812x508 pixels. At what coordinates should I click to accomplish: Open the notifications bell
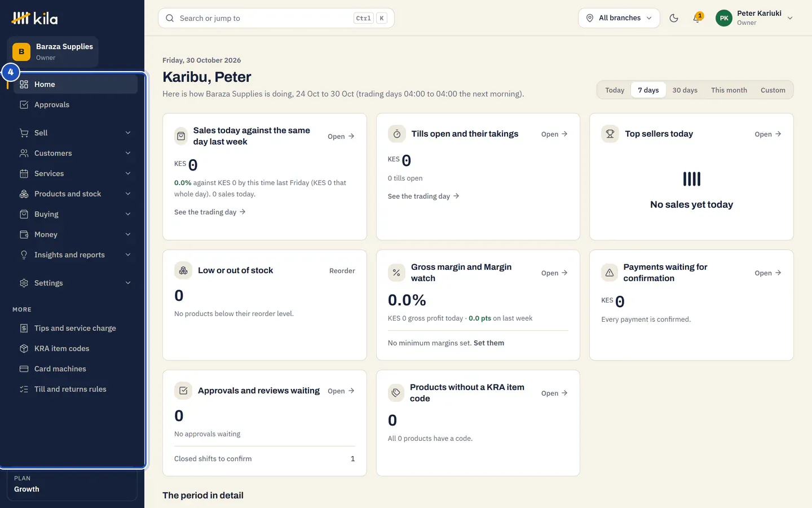coord(698,18)
